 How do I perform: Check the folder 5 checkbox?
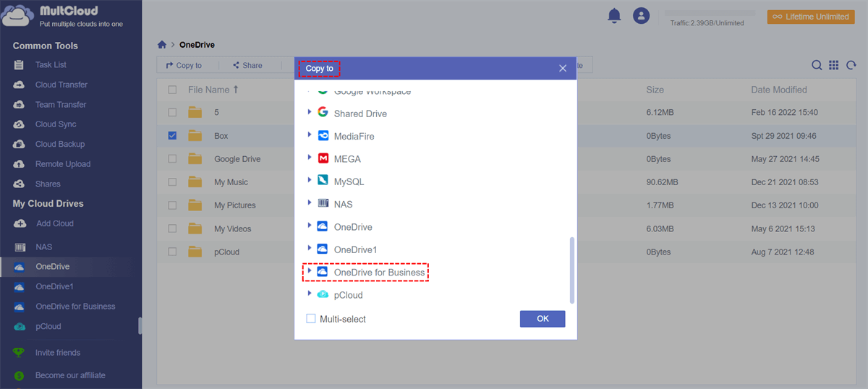(172, 113)
